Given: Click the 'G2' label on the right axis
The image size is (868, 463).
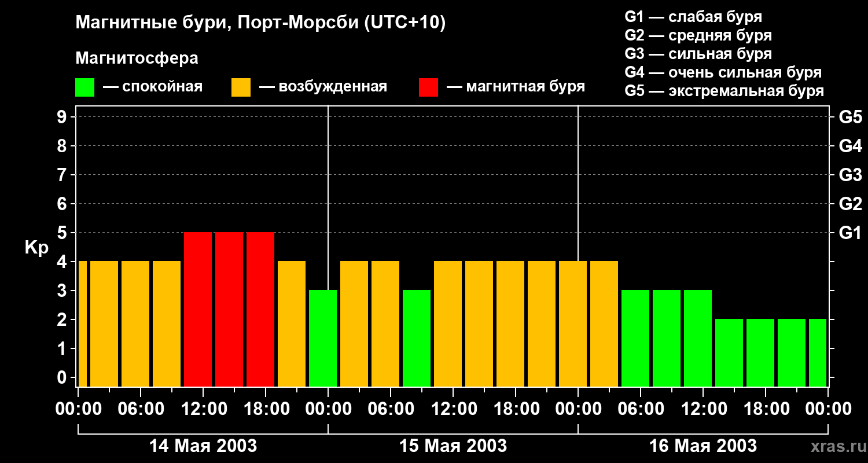Looking at the screenshot, I should tap(850, 204).
